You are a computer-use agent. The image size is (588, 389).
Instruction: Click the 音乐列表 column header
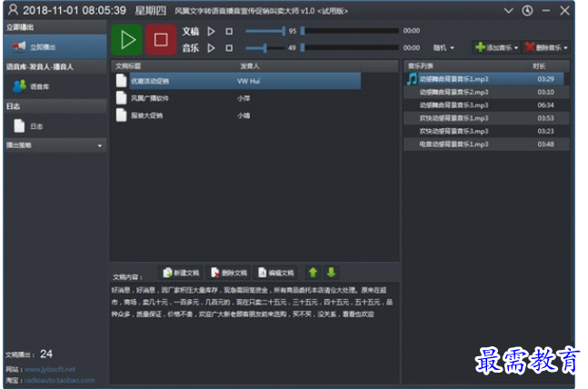click(x=421, y=66)
